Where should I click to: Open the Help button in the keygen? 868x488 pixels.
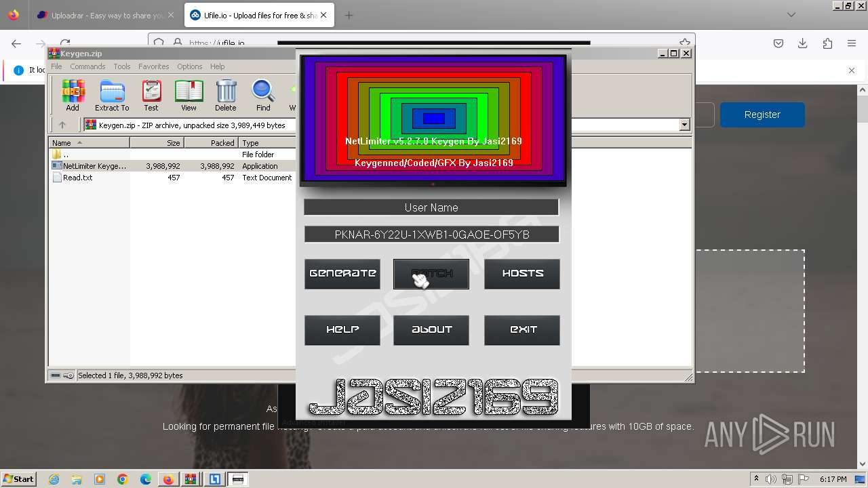click(342, 330)
